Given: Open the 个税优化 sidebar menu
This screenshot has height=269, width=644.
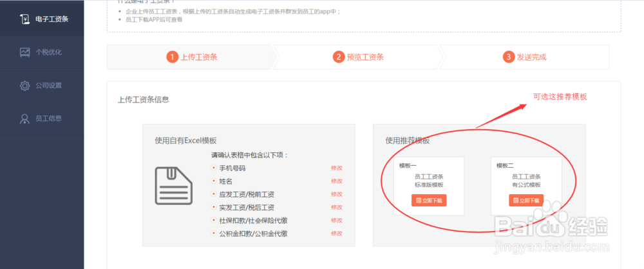Looking at the screenshot, I should click(42, 52).
